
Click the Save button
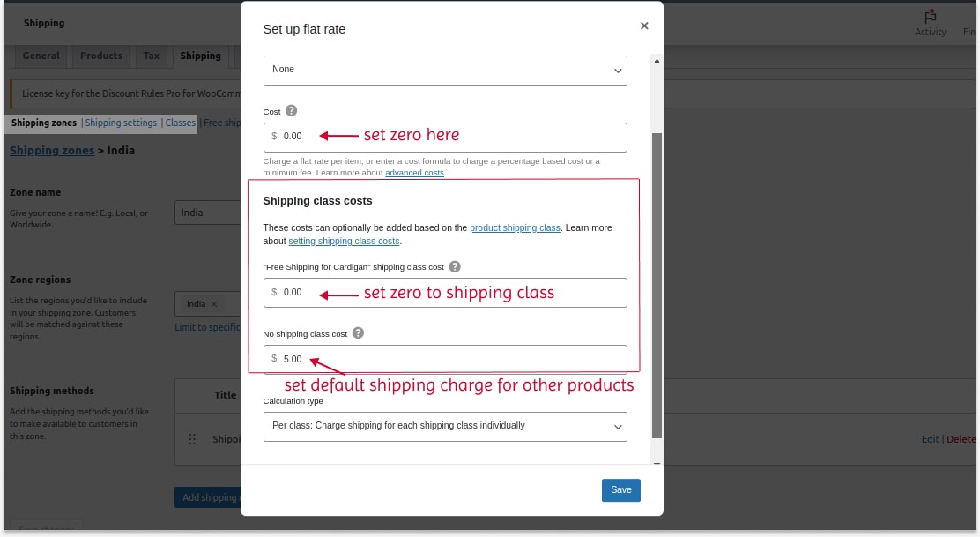tap(620, 489)
